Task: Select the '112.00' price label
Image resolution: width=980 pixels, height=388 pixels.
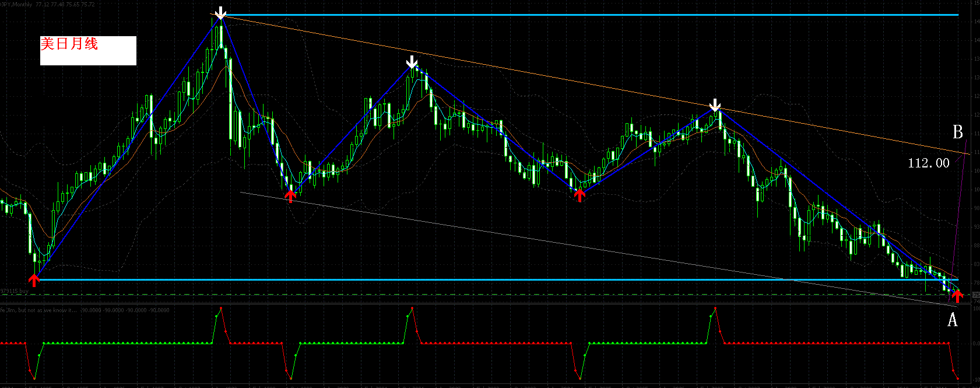Action: (929, 163)
